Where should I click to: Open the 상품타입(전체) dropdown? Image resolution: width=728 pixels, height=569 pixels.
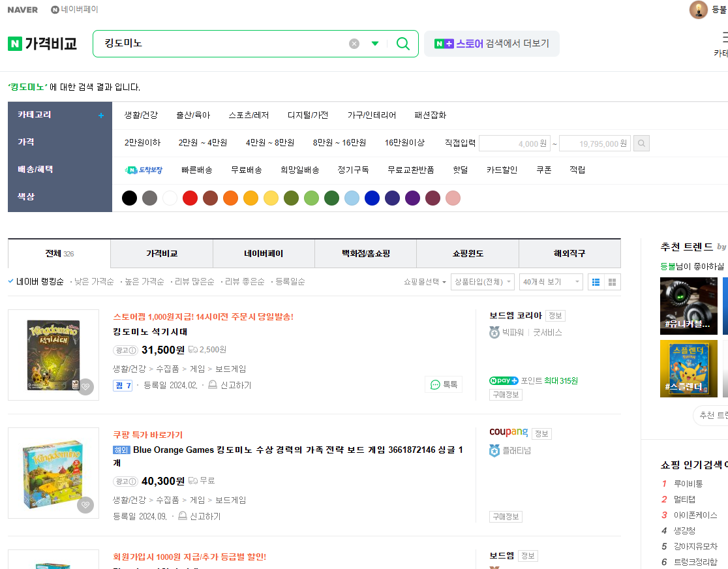[x=482, y=282]
